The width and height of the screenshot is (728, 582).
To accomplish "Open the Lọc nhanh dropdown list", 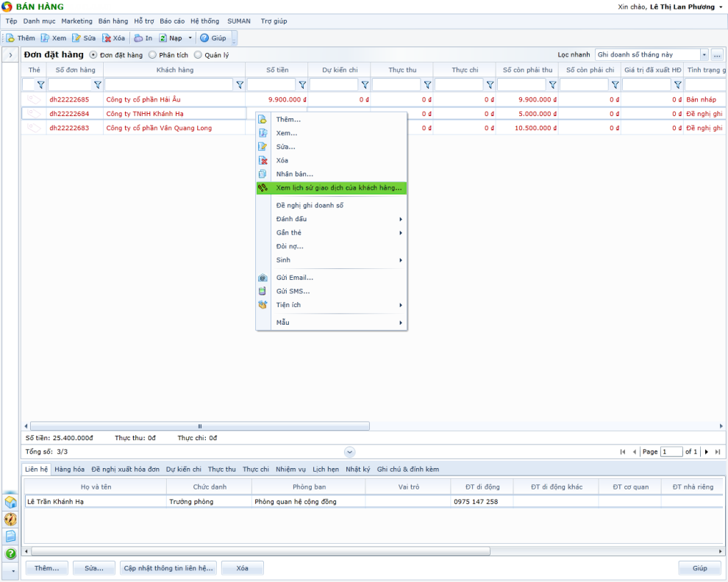I will [x=704, y=55].
